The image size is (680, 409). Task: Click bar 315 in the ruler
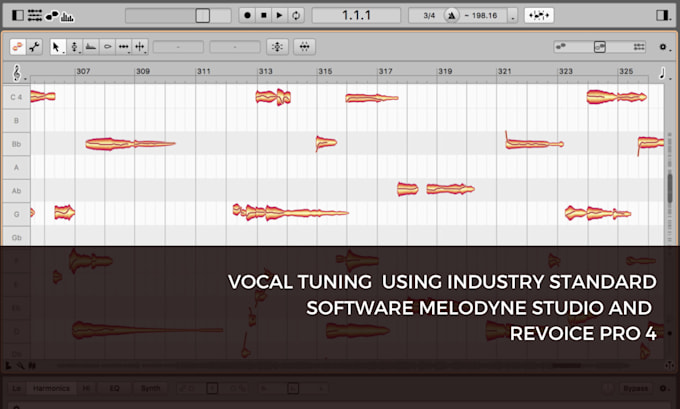[x=325, y=71]
